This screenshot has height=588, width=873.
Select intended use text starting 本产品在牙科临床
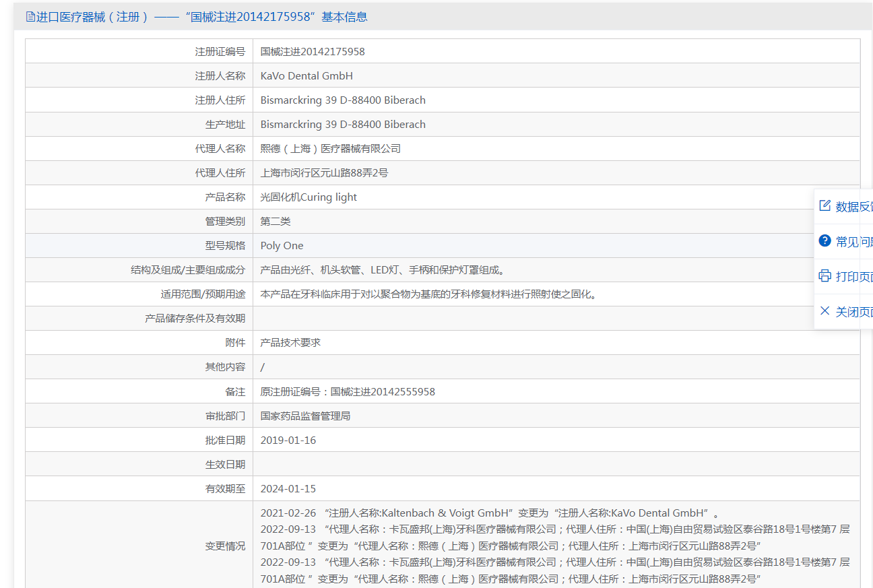coord(430,294)
